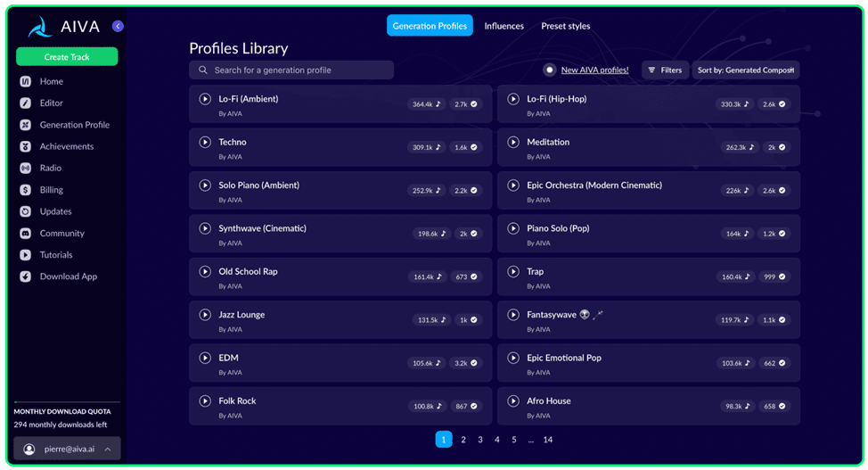Go to page 2 of profiles
Viewport: 868px width, 470px height.
[x=463, y=440]
